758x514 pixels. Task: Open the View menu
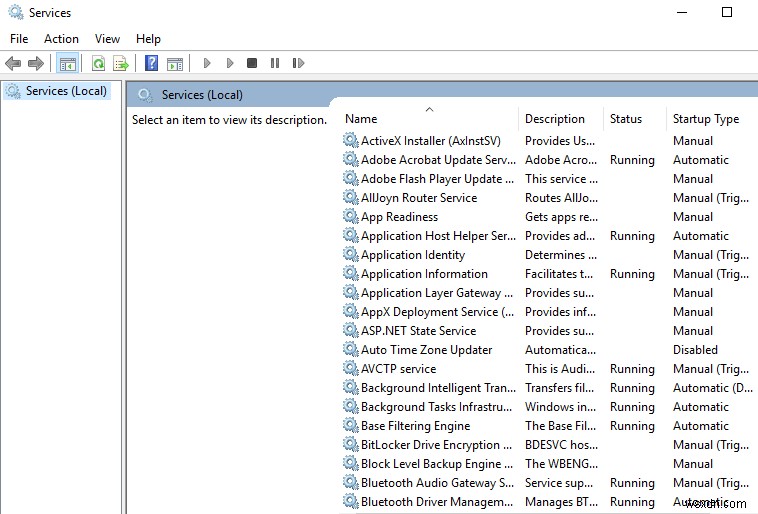click(107, 39)
